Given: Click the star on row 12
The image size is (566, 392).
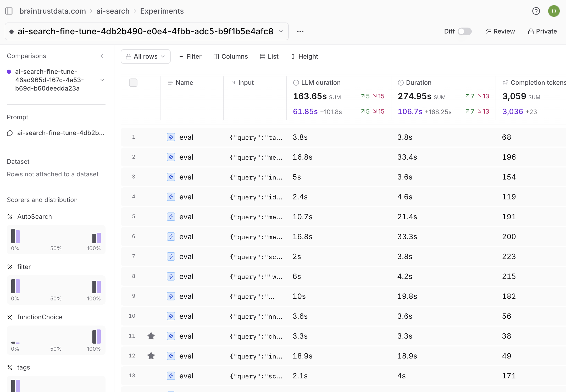Looking at the screenshot, I should [x=151, y=356].
